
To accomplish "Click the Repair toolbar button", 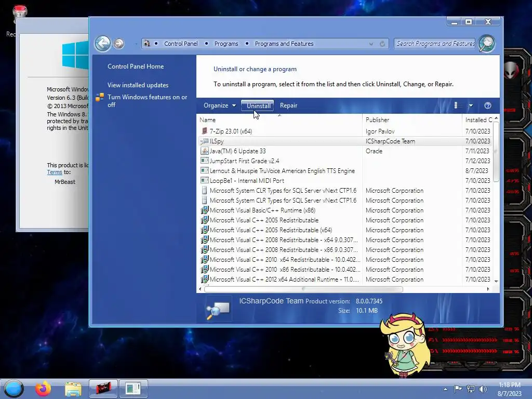I will (288, 105).
